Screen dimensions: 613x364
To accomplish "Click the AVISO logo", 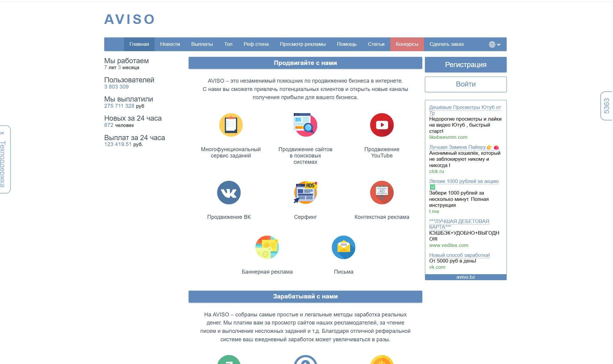I will [129, 19].
